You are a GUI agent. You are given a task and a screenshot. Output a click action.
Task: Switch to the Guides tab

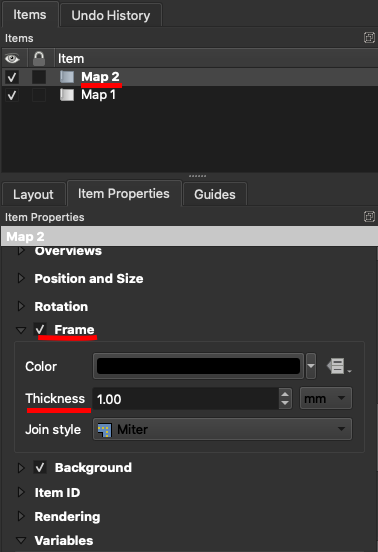pyautogui.click(x=215, y=194)
